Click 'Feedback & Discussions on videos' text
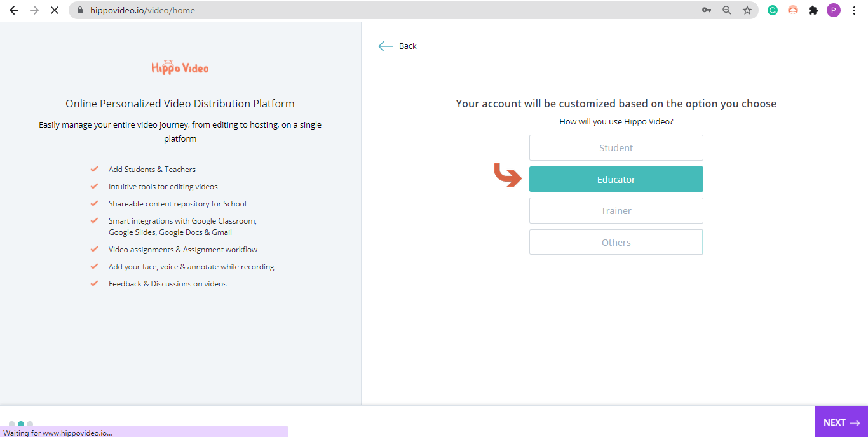The height and width of the screenshot is (437, 868). (x=168, y=283)
